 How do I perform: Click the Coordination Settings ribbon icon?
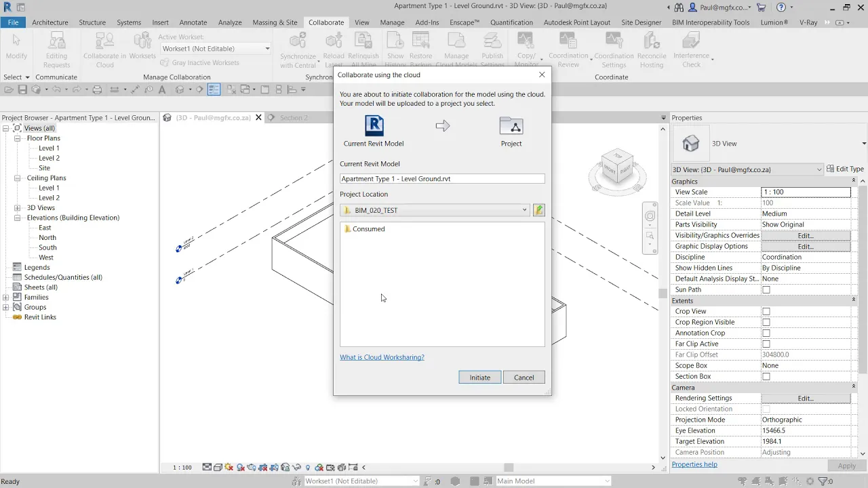[614, 50]
